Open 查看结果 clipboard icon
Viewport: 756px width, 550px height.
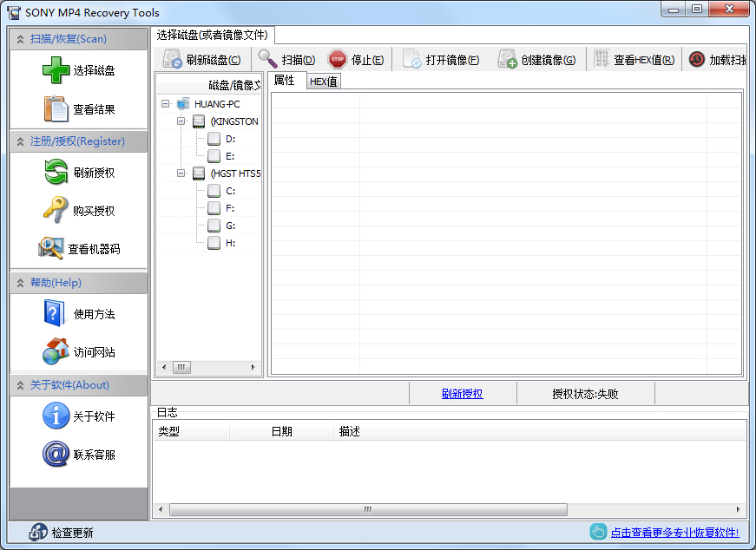[x=56, y=109]
